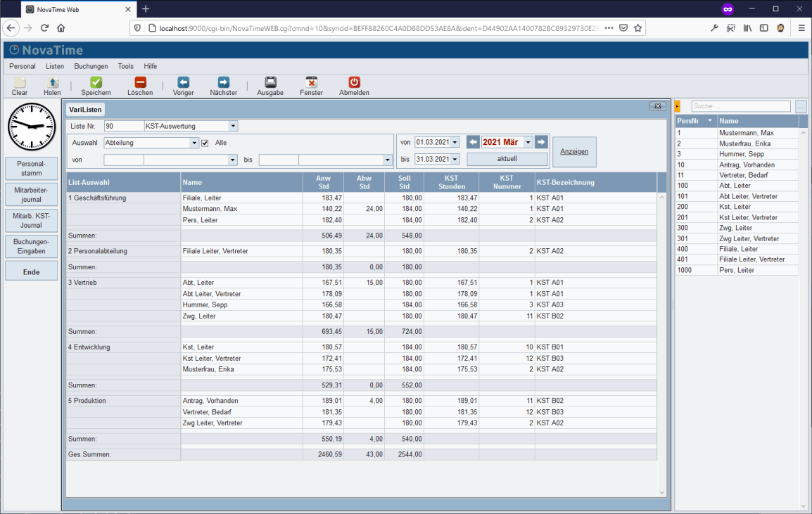Reload the browser page

point(44,28)
